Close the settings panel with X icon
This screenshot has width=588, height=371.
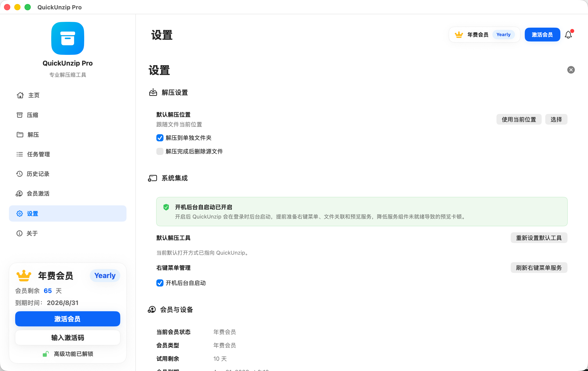coord(571,70)
